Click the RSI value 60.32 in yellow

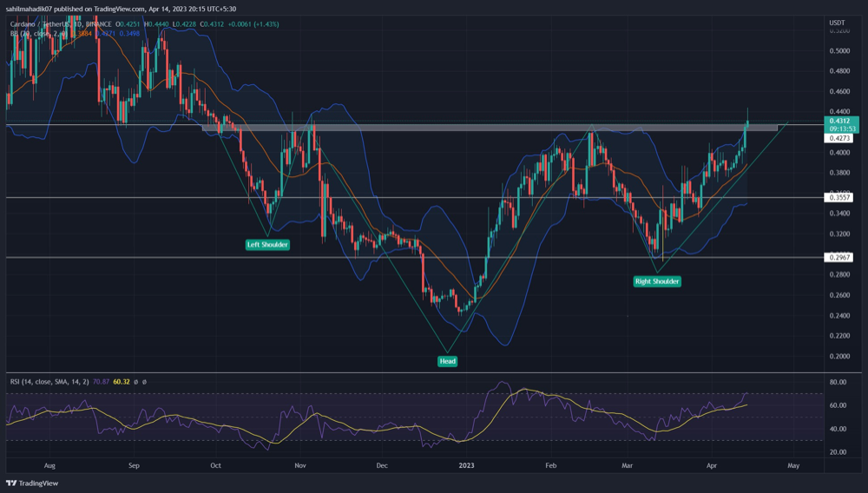pyautogui.click(x=126, y=380)
